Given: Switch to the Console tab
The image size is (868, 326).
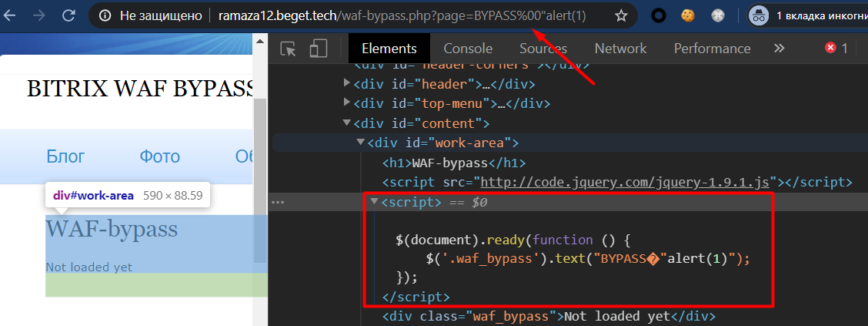Looking at the screenshot, I should point(468,49).
